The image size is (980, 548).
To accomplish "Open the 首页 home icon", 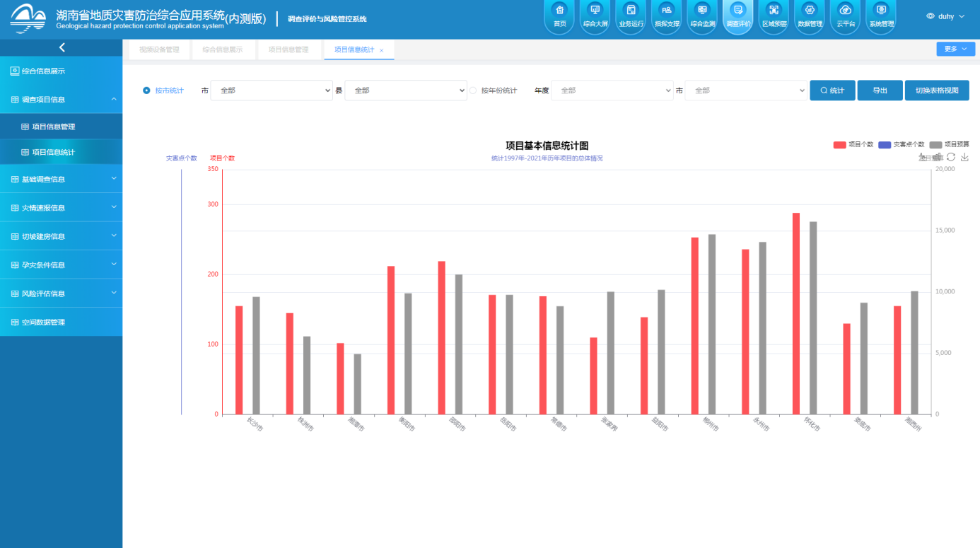I will (559, 16).
